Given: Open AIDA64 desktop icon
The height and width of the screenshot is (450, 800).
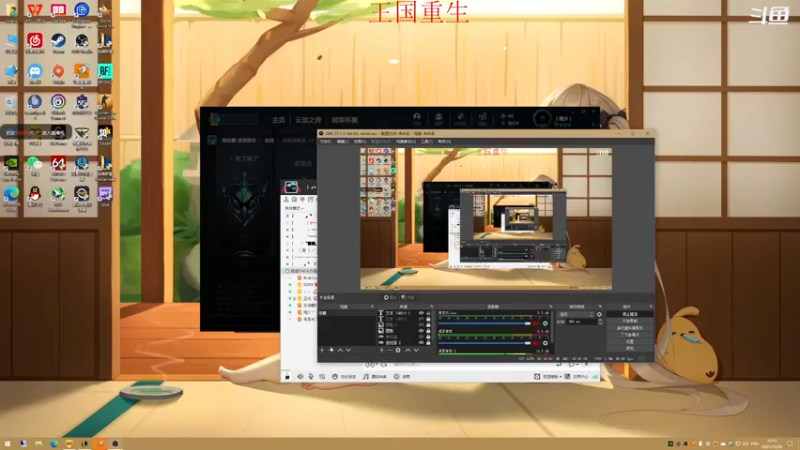Looking at the screenshot, I should coord(58,164).
